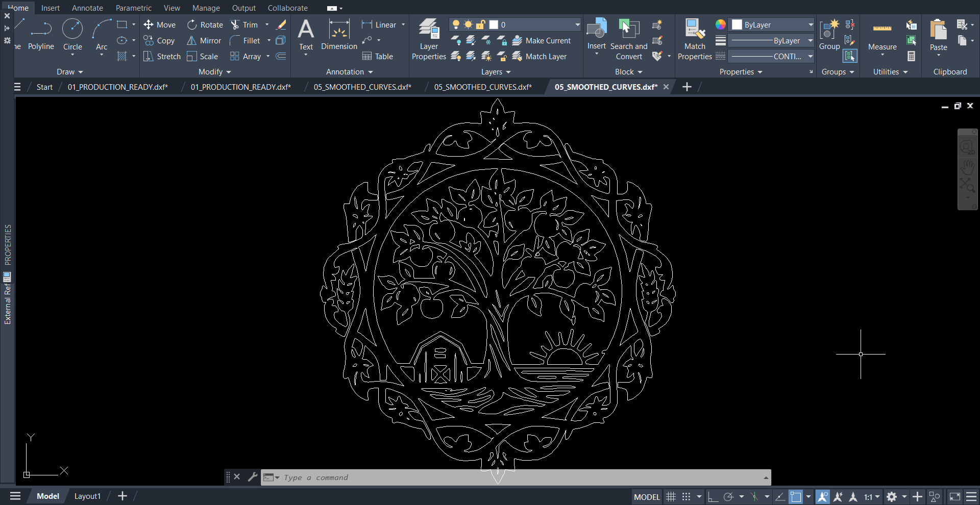Select the Mirror tool
Viewport: 980px width, 505px height.
click(204, 41)
